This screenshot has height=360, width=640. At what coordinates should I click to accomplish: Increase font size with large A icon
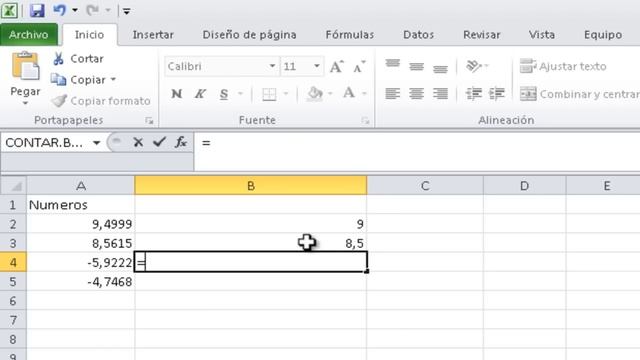click(x=337, y=67)
